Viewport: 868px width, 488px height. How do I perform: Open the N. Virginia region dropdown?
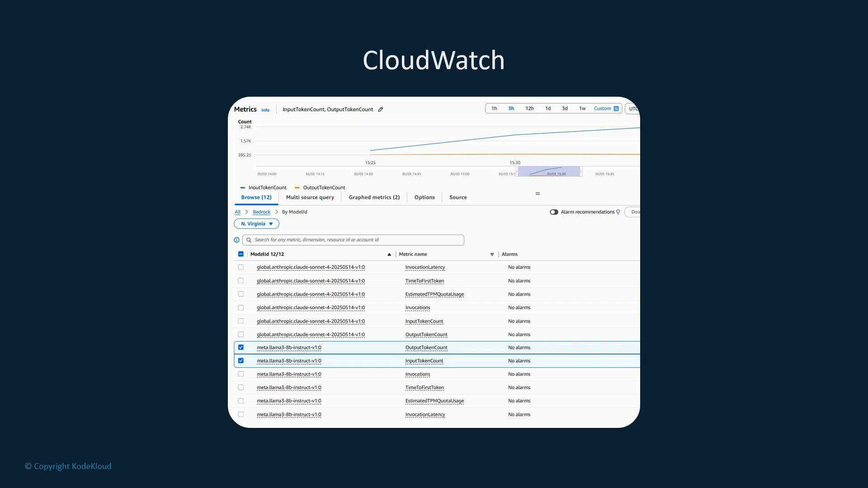[x=256, y=224]
